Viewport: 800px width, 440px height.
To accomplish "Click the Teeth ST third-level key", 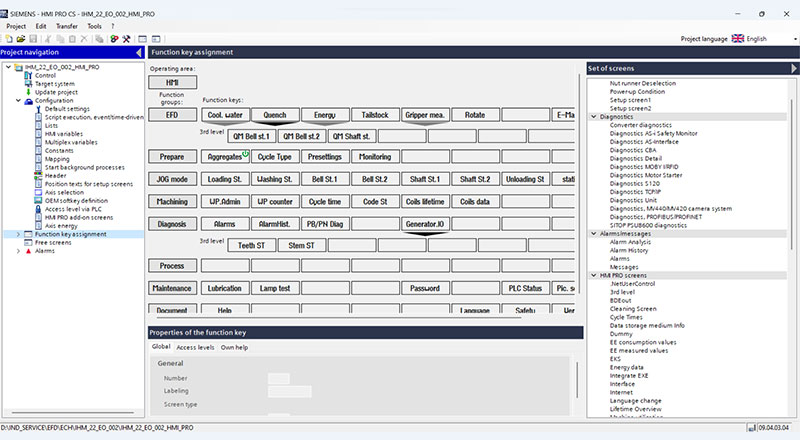I will pos(252,246).
